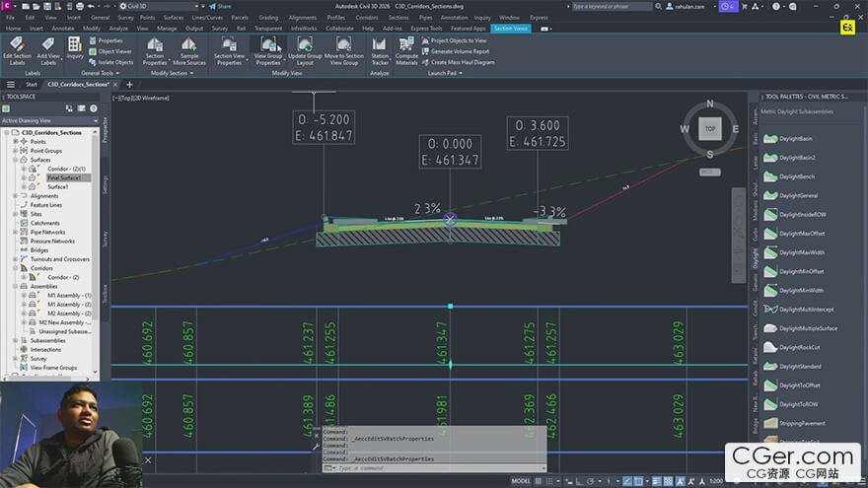868x488 pixels.
Task: Click Create Mass Haul Diagram
Action: point(458,62)
